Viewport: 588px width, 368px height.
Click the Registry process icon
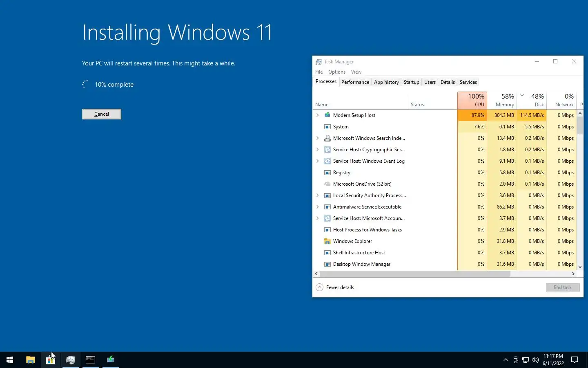click(327, 173)
